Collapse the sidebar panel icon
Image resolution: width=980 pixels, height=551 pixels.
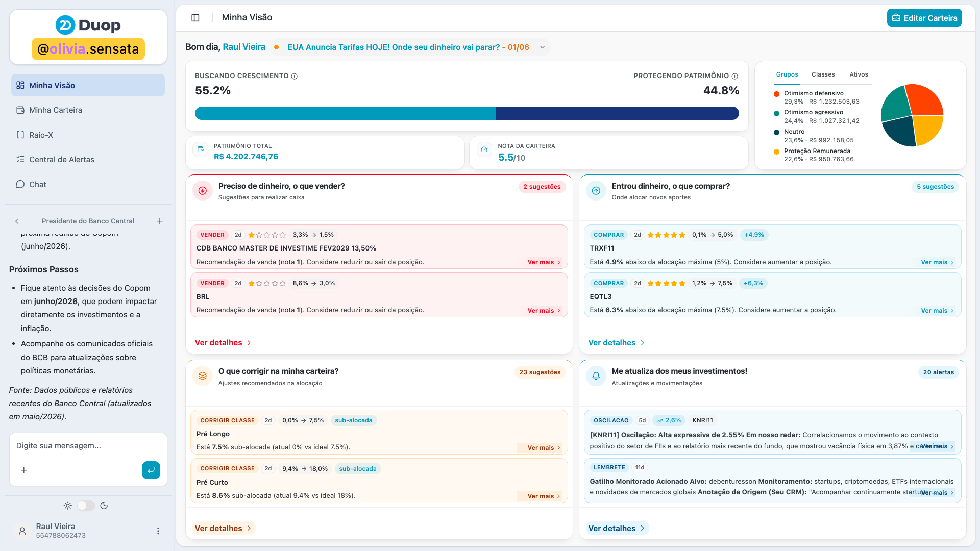(195, 18)
